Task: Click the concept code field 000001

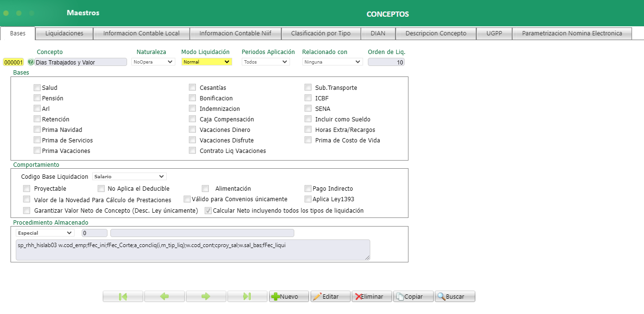Action: pyautogui.click(x=13, y=62)
